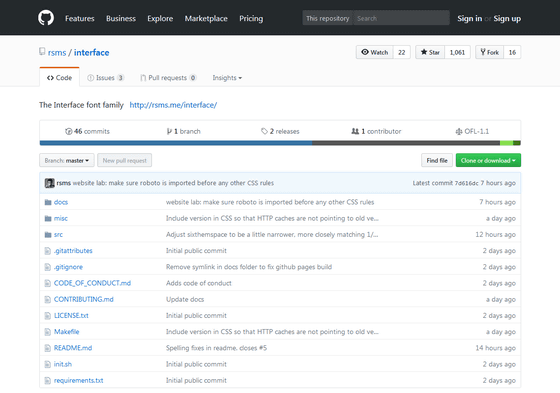Open the This repository search scope selector

click(328, 18)
